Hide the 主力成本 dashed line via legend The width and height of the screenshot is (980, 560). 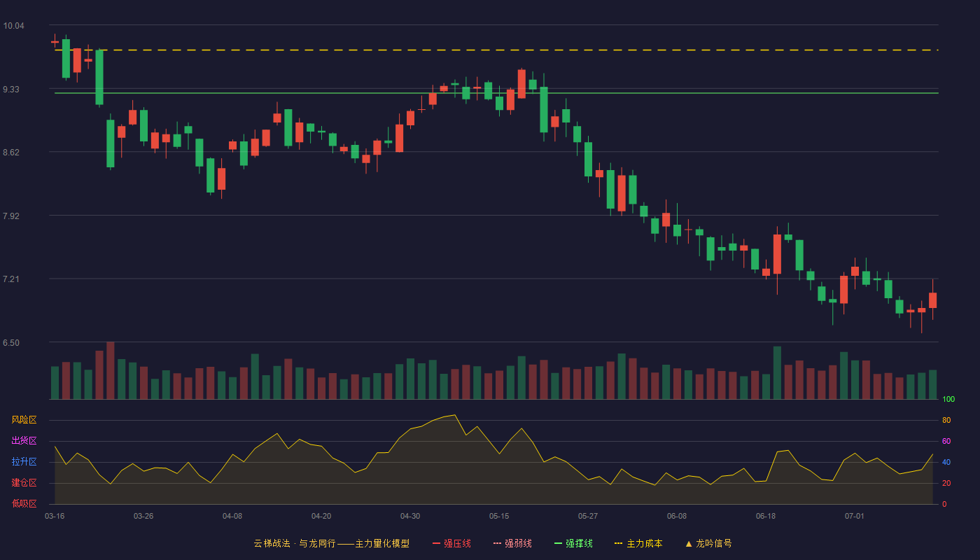coord(638,543)
